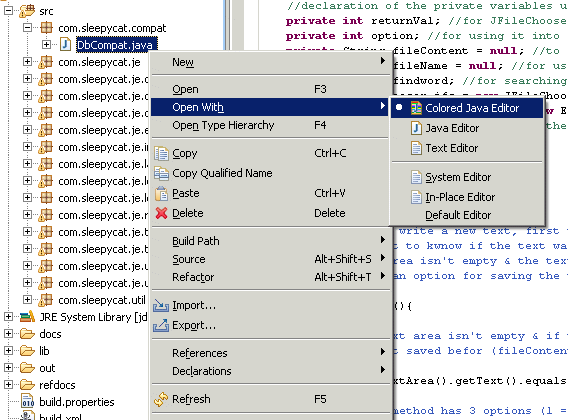568x420 pixels.
Task: Click 'private int option' code line
Action: click(423, 36)
